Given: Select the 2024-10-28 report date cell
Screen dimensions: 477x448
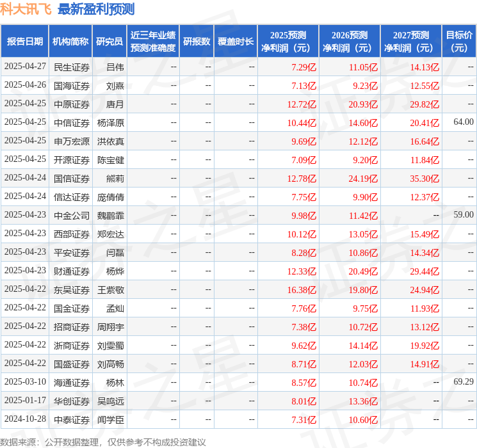Looking at the screenshot, I should pos(25,420).
